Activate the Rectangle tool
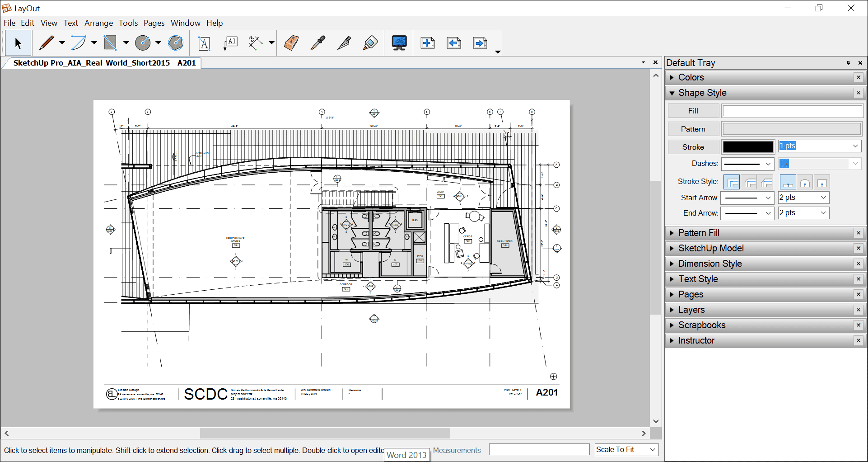The height and width of the screenshot is (462, 868). tap(110, 43)
